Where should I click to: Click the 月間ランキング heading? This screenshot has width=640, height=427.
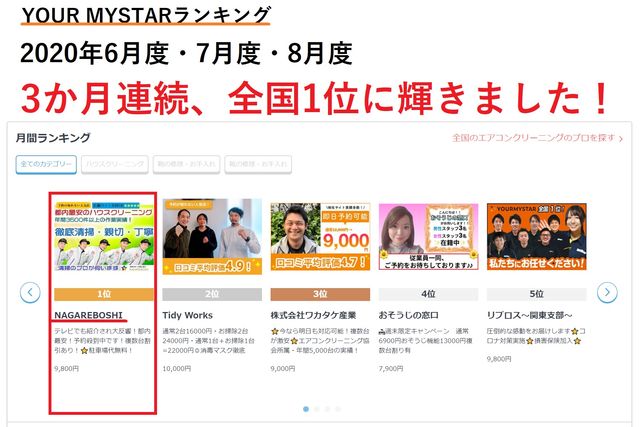click(53, 138)
